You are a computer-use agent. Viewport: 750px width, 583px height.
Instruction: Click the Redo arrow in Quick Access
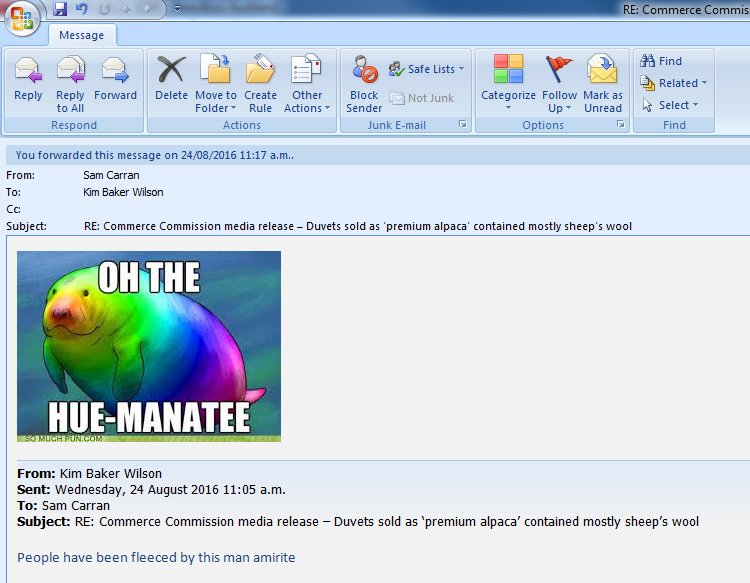pos(104,9)
